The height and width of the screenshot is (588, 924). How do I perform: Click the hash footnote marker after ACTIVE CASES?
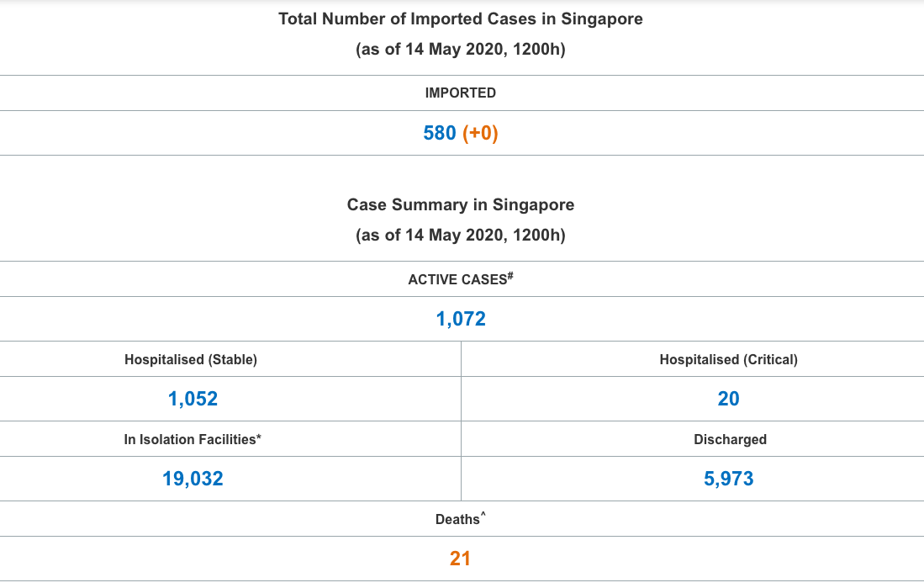click(x=510, y=275)
